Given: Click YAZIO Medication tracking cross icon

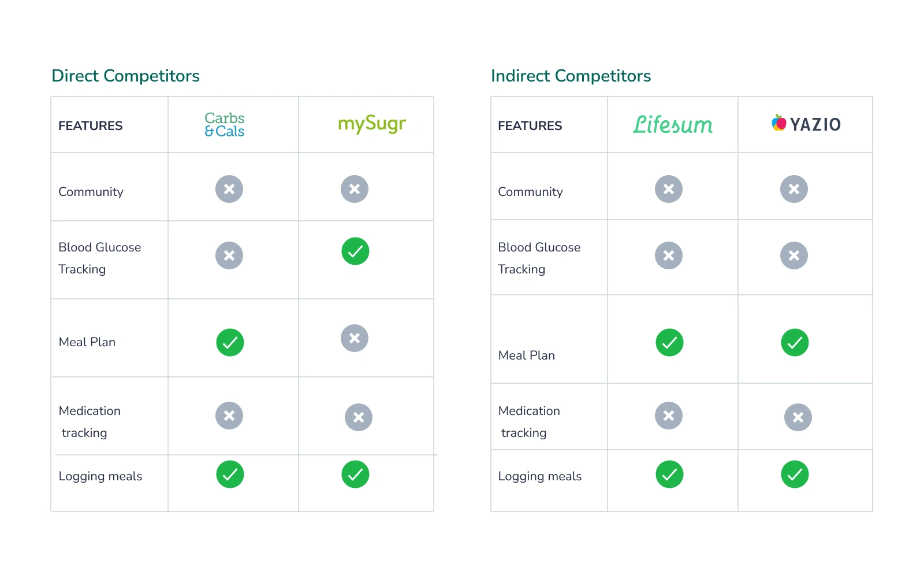Looking at the screenshot, I should [x=798, y=417].
